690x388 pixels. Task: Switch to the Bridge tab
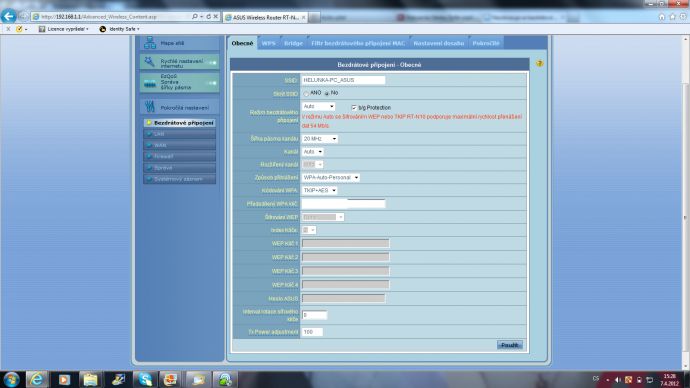[294, 43]
